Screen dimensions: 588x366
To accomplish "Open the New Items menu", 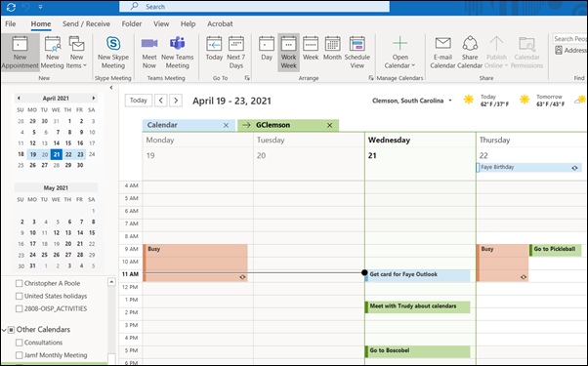I will [x=76, y=53].
